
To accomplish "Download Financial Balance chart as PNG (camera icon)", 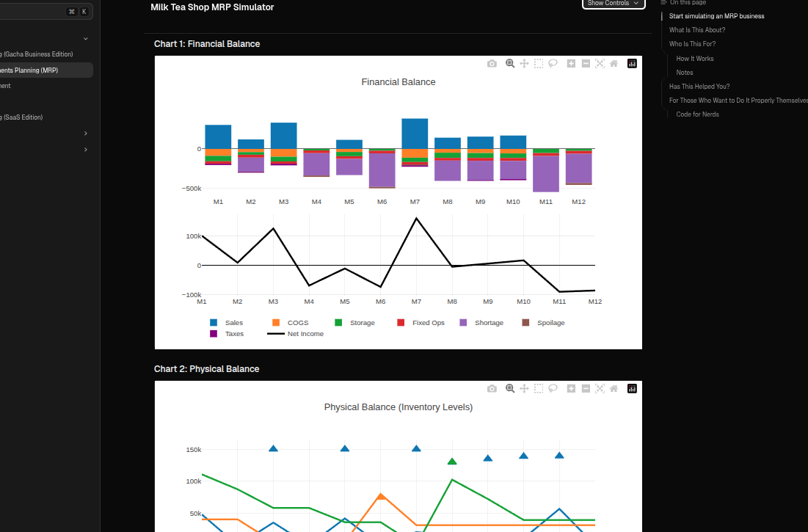I will point(492,64).
